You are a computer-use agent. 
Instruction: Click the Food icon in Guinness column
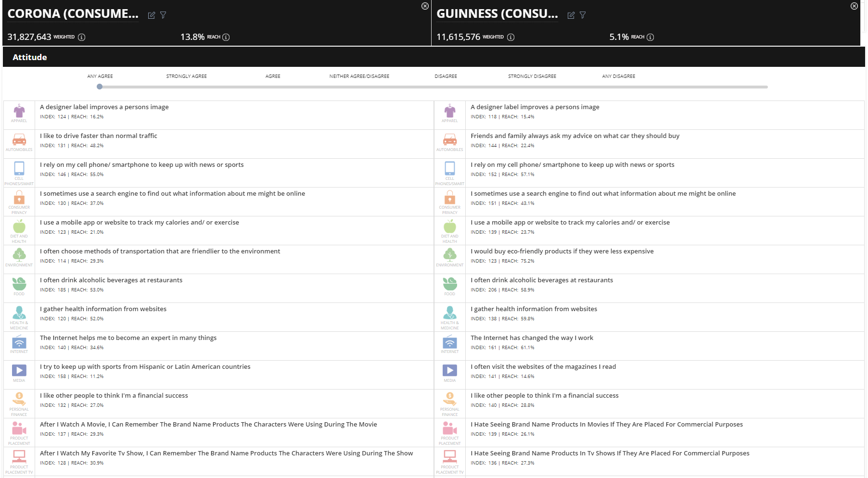(450, 284)
